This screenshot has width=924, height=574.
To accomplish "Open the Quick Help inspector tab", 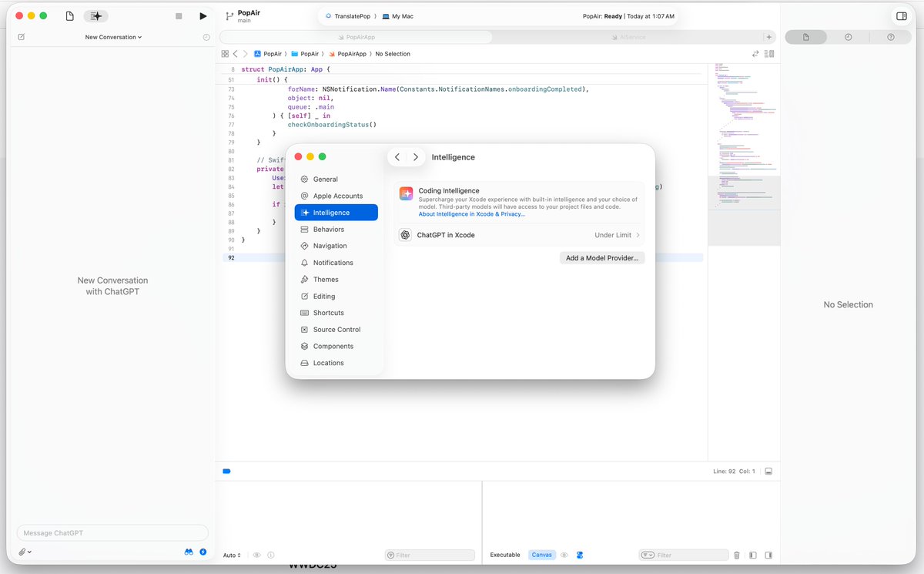I will pos(891,37).
